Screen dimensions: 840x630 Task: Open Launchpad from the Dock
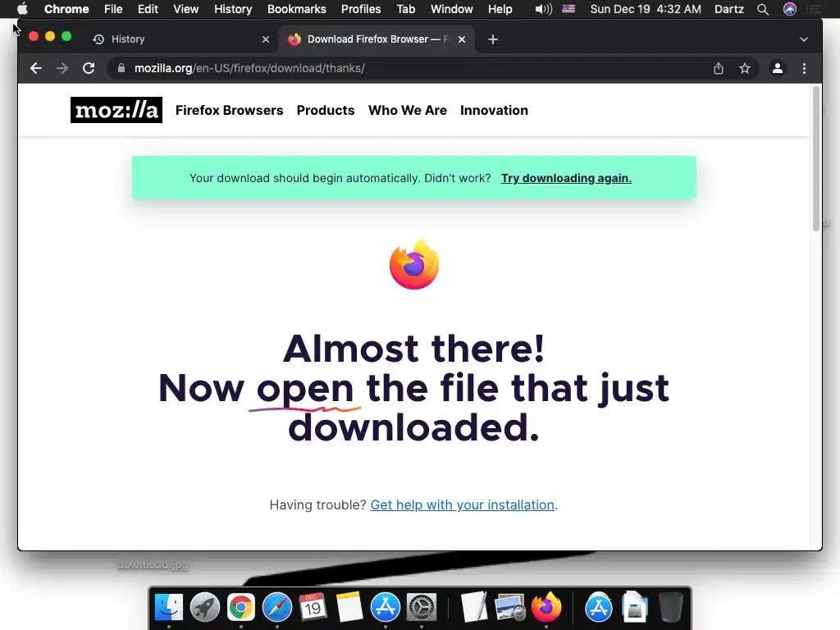204,608
